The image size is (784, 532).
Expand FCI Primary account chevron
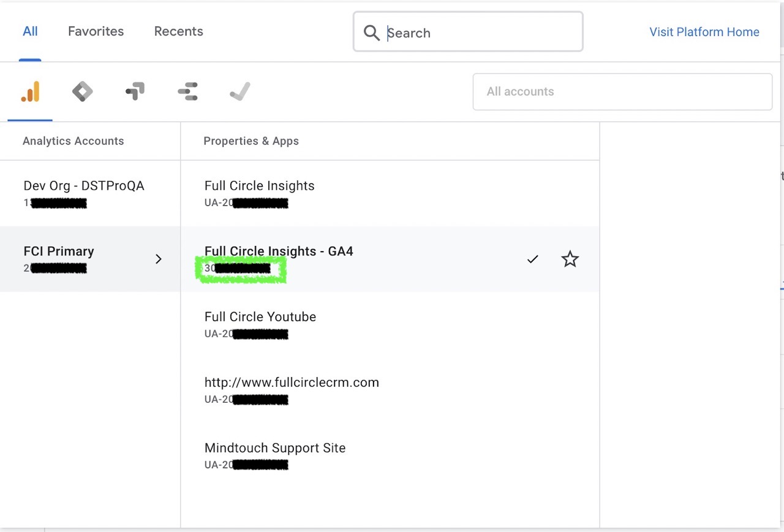click(159, 259)
